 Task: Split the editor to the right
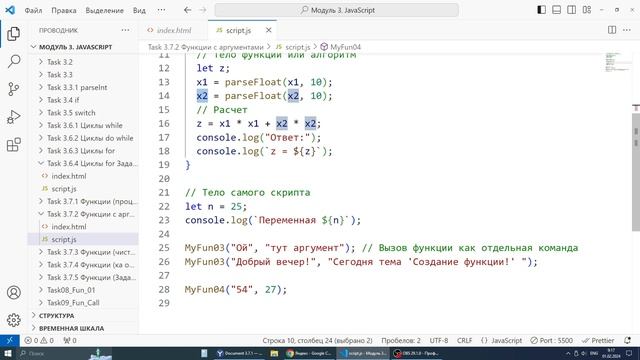click(612, 30)
